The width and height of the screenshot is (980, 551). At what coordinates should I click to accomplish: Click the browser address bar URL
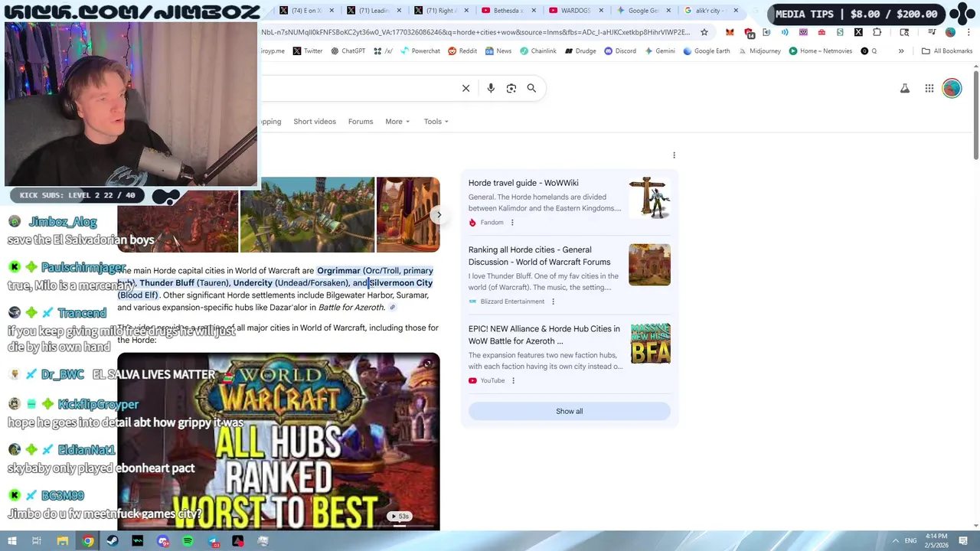tap(475, 32)
